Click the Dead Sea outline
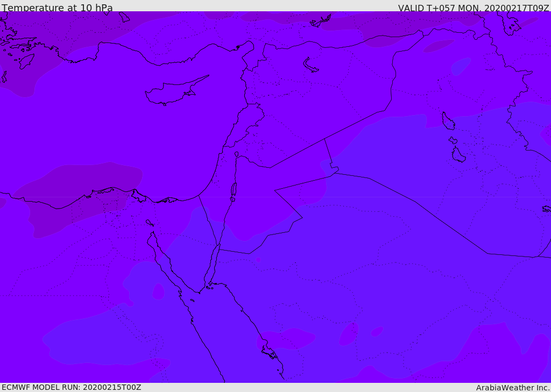Screen dimensions: 551x392 coord(234,190)
